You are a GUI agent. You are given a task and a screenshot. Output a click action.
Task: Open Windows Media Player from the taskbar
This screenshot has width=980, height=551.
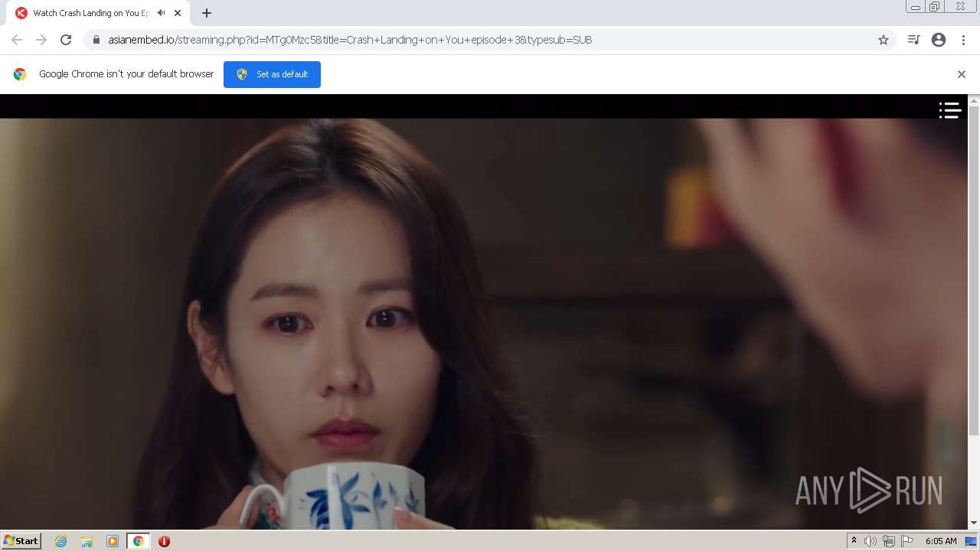(113, 541)
